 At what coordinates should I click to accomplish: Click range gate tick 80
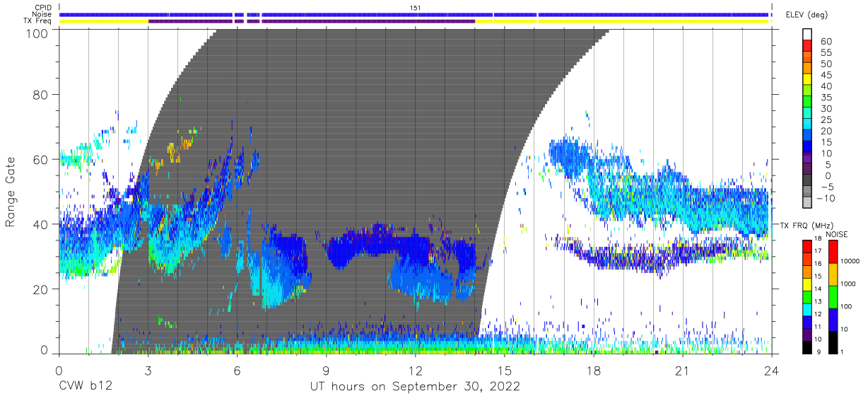click(41, 94)
